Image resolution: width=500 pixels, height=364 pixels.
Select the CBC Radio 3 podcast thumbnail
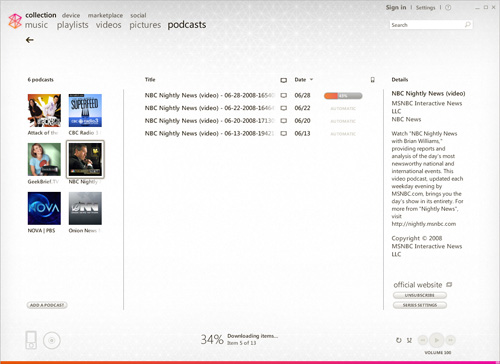(x=85, y=110)
